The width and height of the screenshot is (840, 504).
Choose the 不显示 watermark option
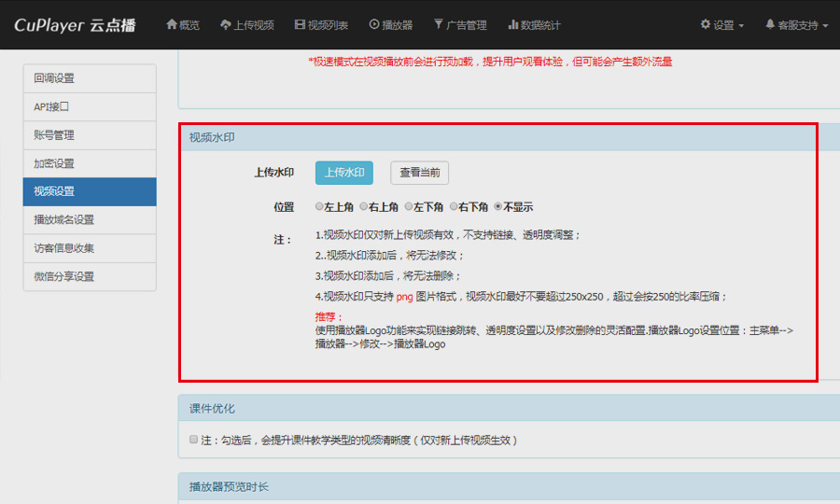(498, 206)
